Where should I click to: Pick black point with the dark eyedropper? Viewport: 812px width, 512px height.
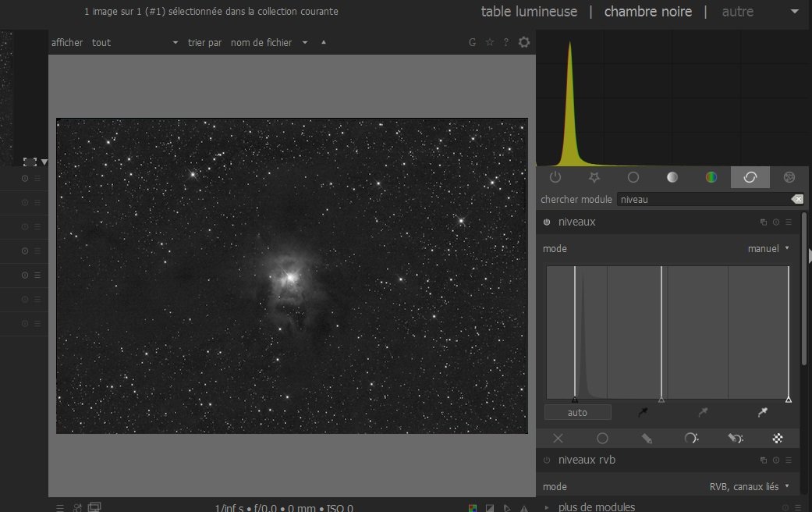click(643, 412)
